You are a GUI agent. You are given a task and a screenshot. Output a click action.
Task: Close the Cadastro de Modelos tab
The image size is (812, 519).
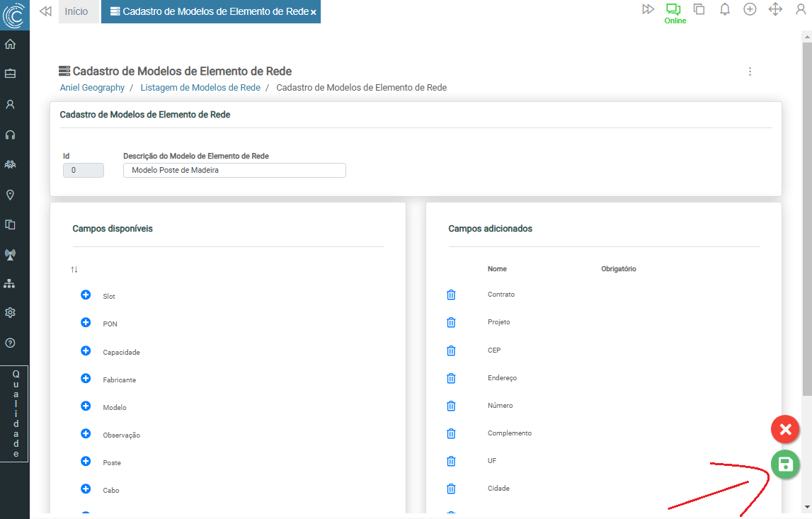coord(314,13)
